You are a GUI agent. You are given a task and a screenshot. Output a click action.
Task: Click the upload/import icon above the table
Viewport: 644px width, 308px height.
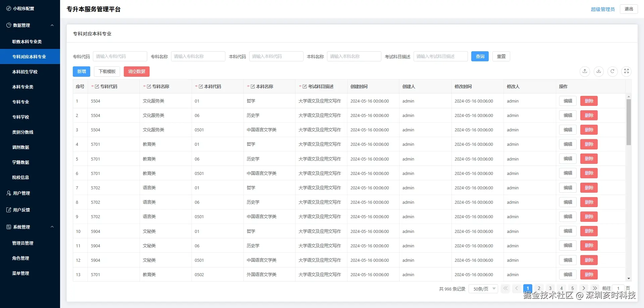tap(585, 71)
